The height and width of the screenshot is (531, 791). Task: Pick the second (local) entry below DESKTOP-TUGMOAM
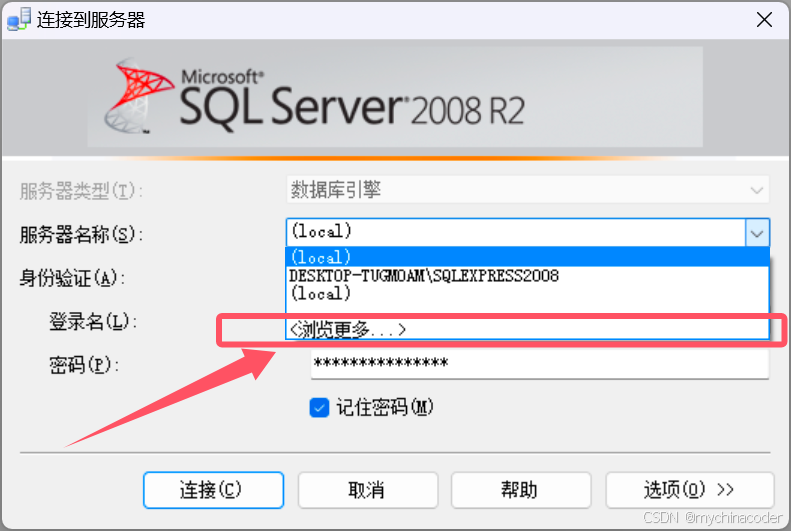pyautogui.click(x=527, y=293)
